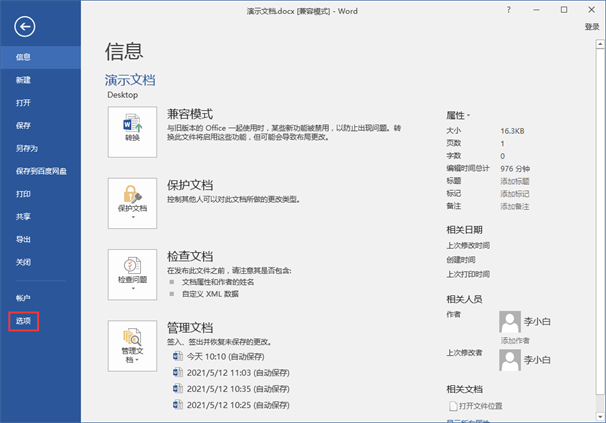
Task: Open the 保护文档 protect document button
Action: pos(132,201)
